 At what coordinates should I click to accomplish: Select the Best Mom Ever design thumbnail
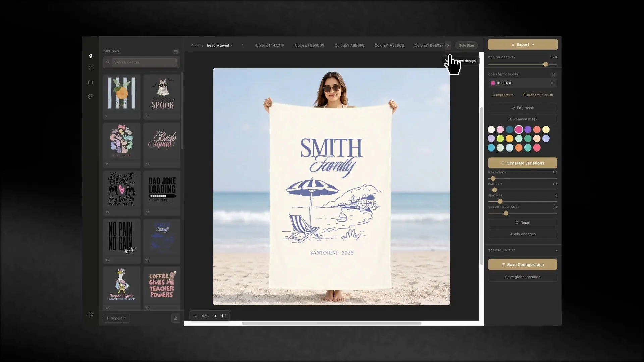122,193
